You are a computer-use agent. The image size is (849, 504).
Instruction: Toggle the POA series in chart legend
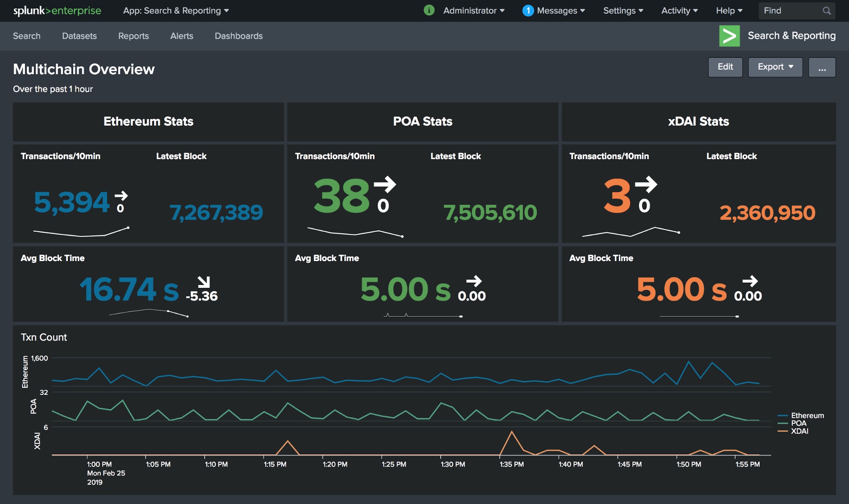(x=793, y=423)
